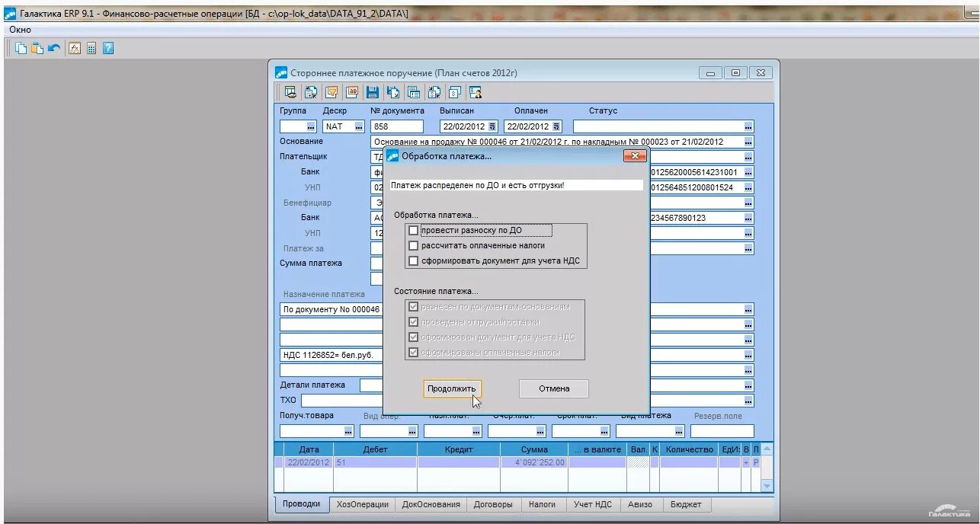This screenshot has width=980, height=524.
Task: Click the Paste clipboard icon in main toolbar
Action: [x=37, y=48]
